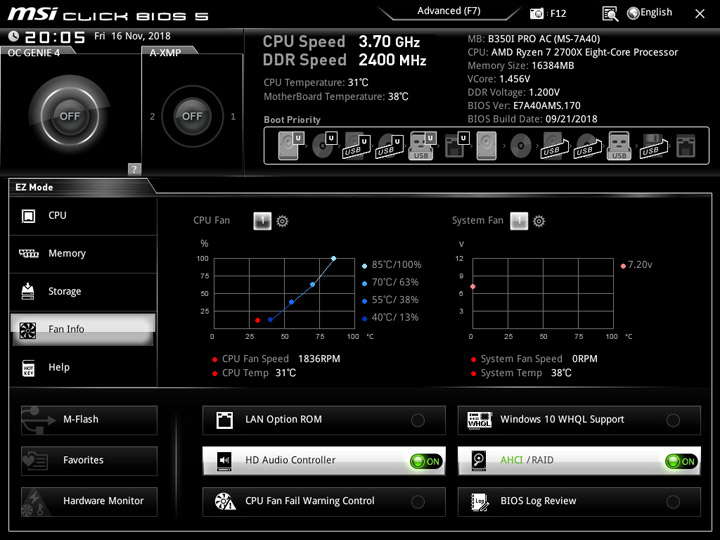Turn off HD Audio Controller

pos(426,461)
